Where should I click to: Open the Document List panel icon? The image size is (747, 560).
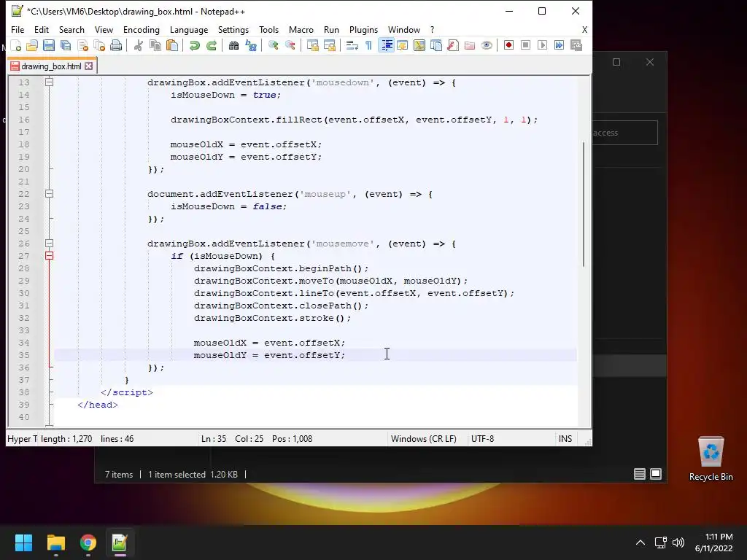click(x=436, y=45)
